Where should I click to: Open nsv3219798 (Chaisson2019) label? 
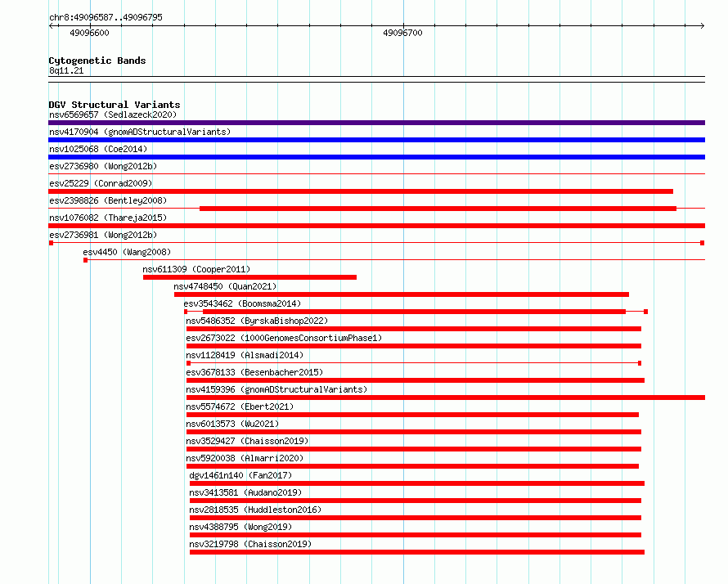[x=250, y=544]
